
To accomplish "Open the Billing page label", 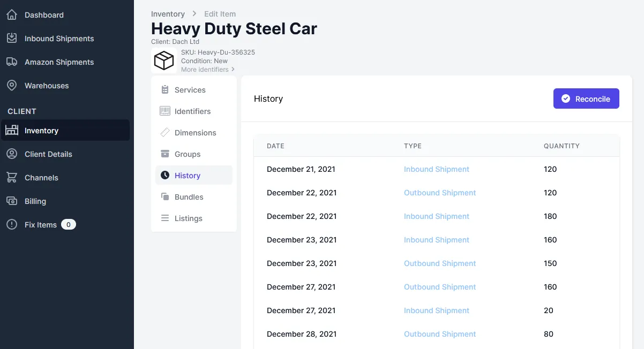I will click(x=35, y=201).
